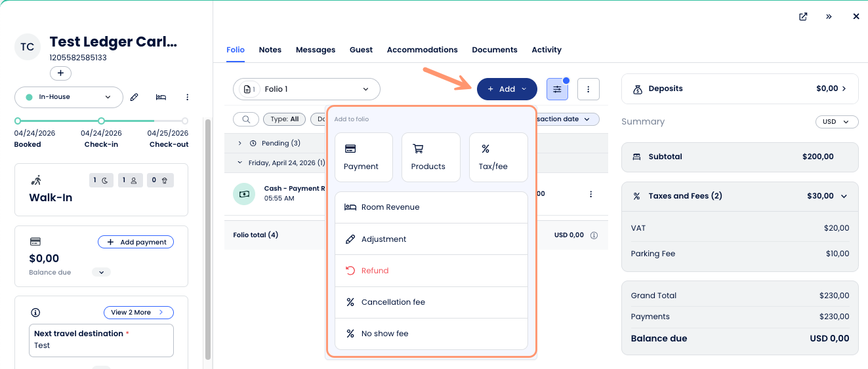Switch to the Documents tab
868x369 pixels.
tap(495, 50)
